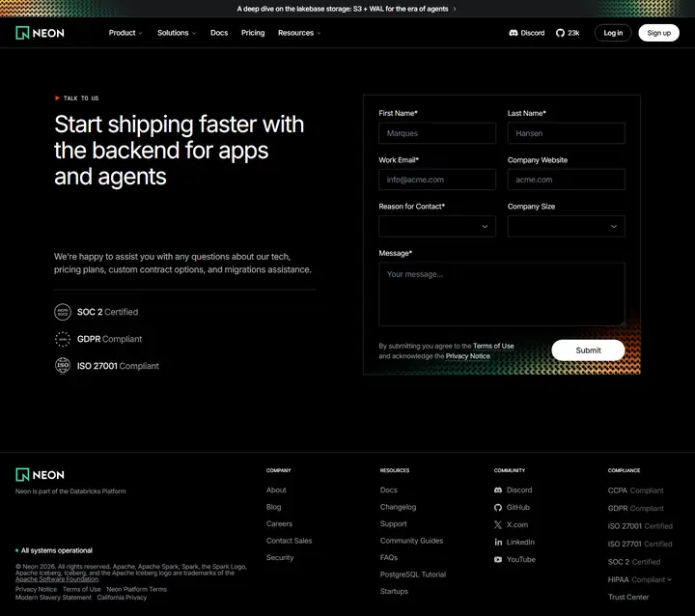Open the About link in footer
The image size is (695, 616).
coord(276,490)
